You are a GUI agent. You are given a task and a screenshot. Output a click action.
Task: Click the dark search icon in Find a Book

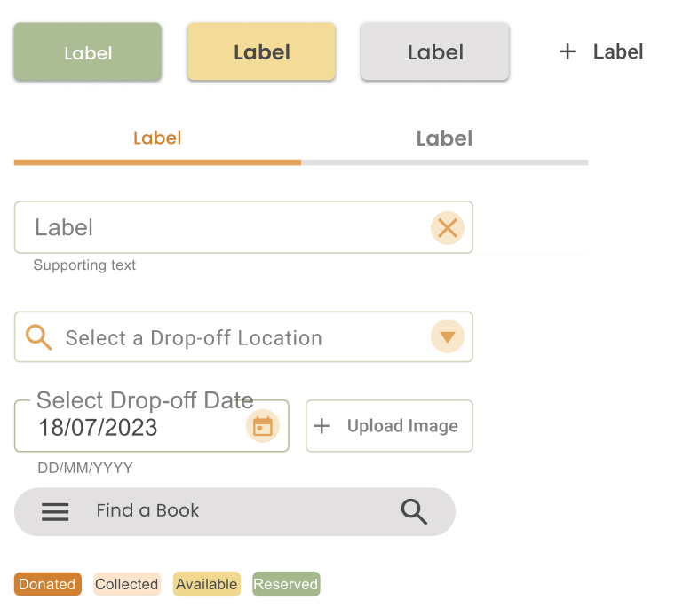[x=414, y=512]
